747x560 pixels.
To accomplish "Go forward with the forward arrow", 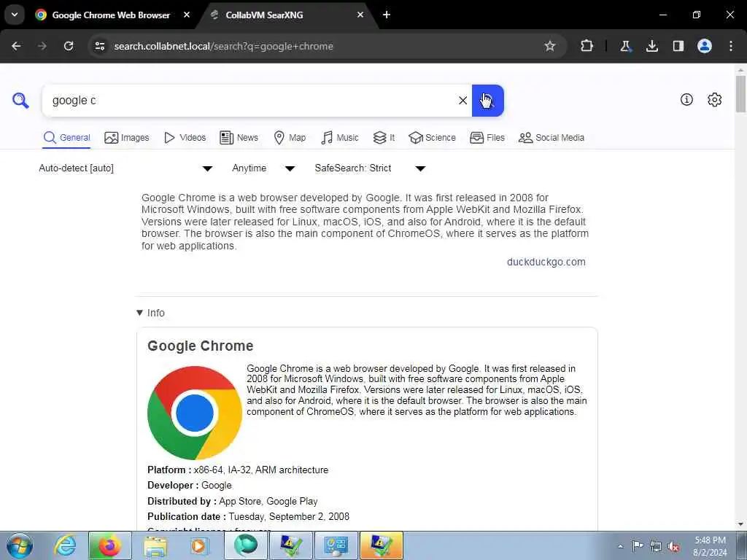I will 42,46.
